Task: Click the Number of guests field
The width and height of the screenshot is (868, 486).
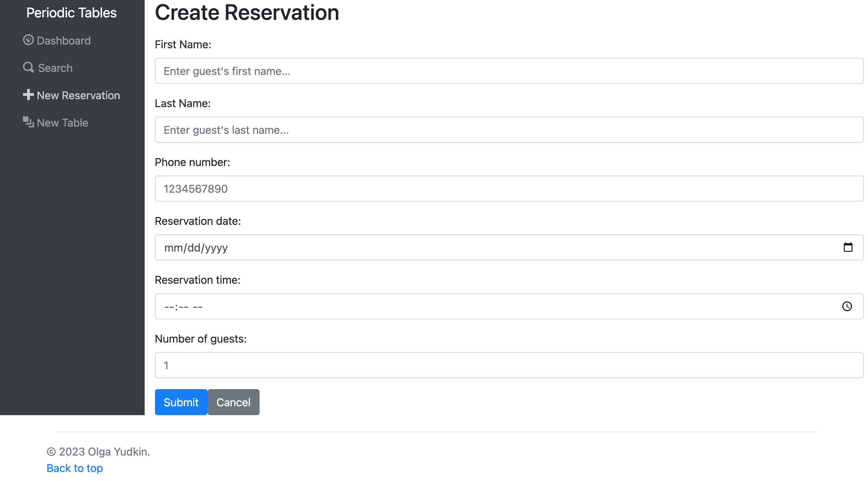Action: pyautogui.click(x=509, y=366)
